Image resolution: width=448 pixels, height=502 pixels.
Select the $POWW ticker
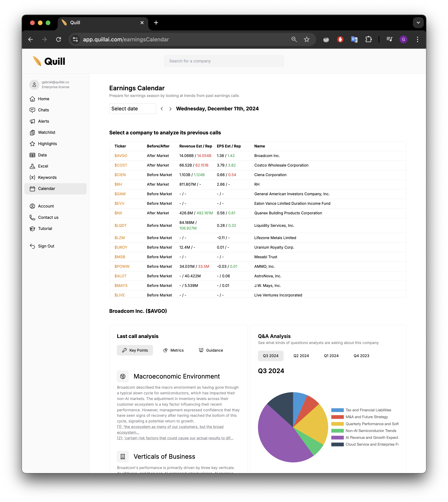122,266
